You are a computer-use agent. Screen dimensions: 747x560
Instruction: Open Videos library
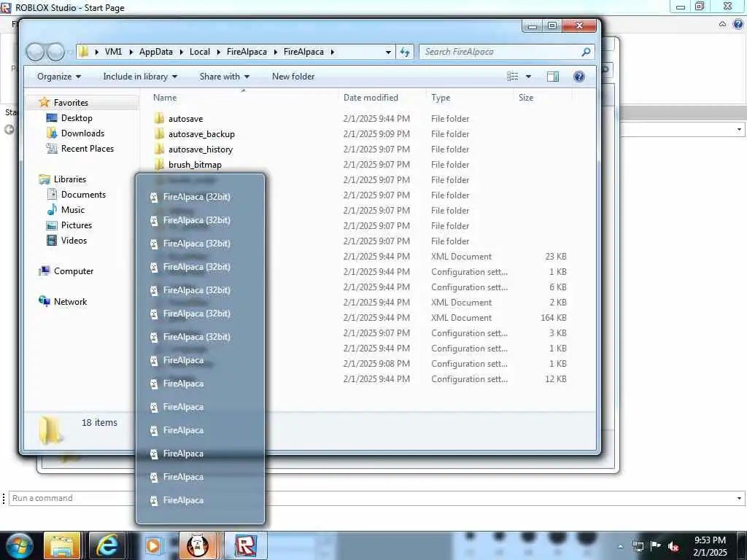point(74,240)
